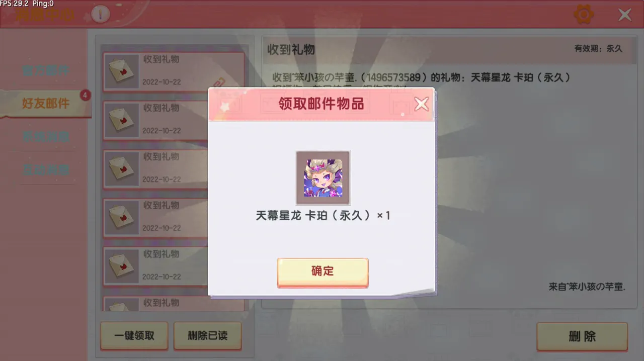This screenshot has height=361, width=644.
Task: Delete this mail with the 删除 button
Action: pos(582,336)
